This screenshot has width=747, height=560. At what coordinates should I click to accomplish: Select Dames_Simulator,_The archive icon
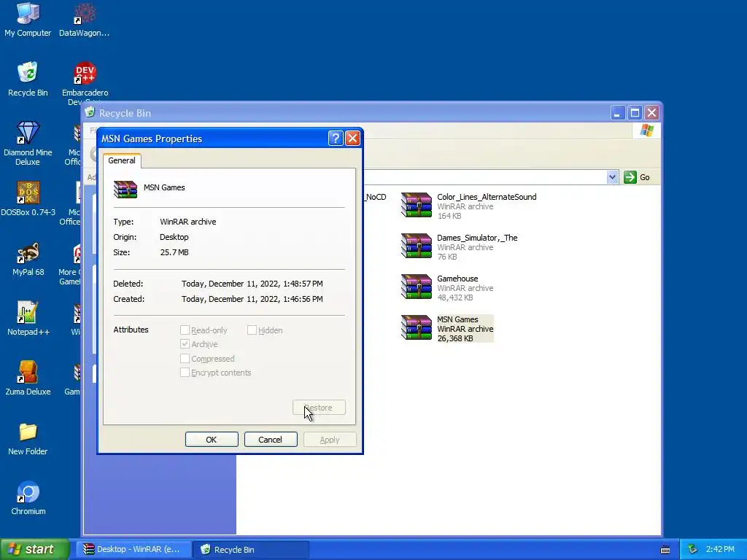tap(416, 246)
